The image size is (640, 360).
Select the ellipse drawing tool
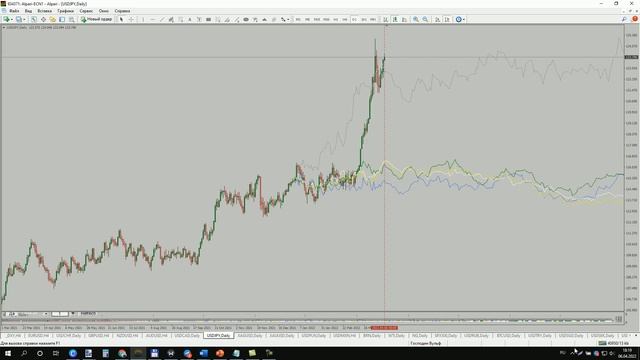point(246,19)
